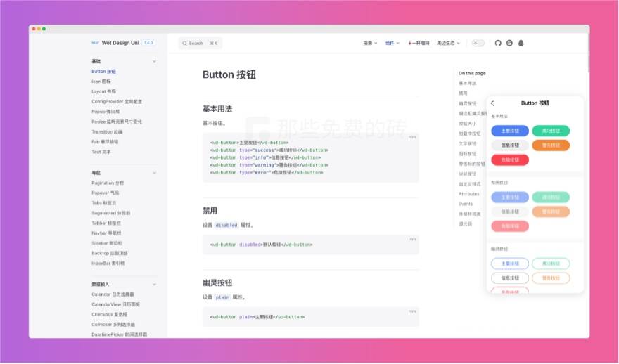Tap the green outlined plain 成功按钮
The height and width of the screenshot is (364, 619).
coord(551,264)
